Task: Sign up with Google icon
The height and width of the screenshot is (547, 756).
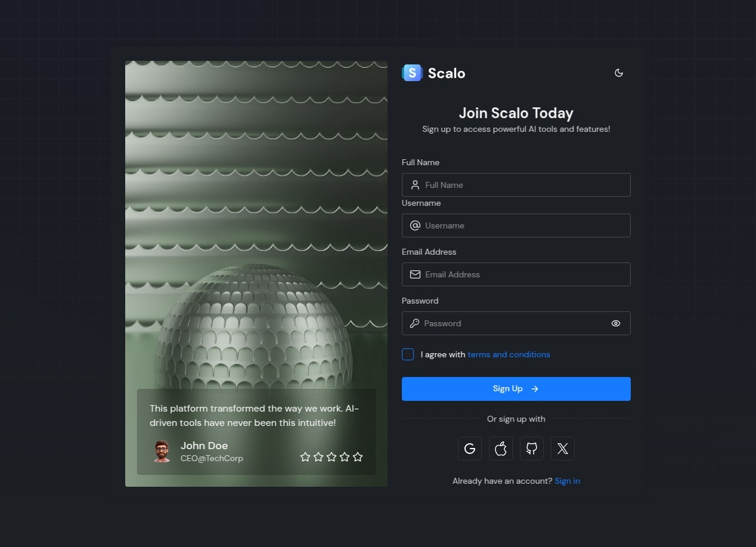Action: coord(470,449)
